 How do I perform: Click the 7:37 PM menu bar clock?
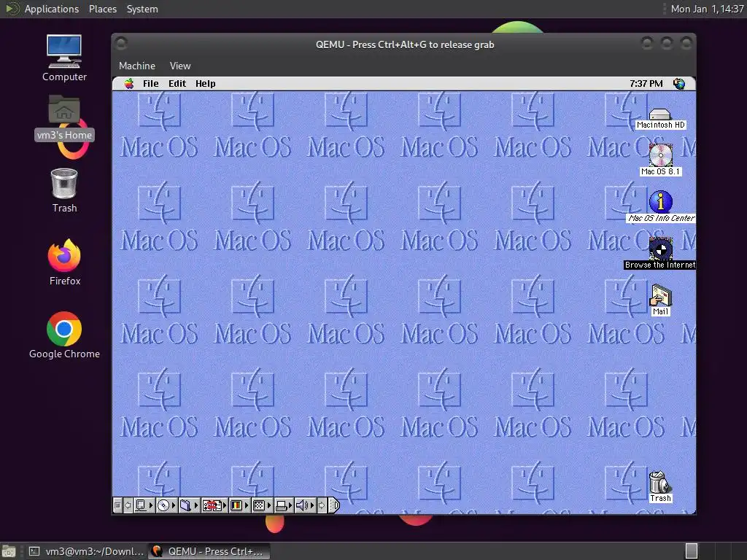(646, 84)
